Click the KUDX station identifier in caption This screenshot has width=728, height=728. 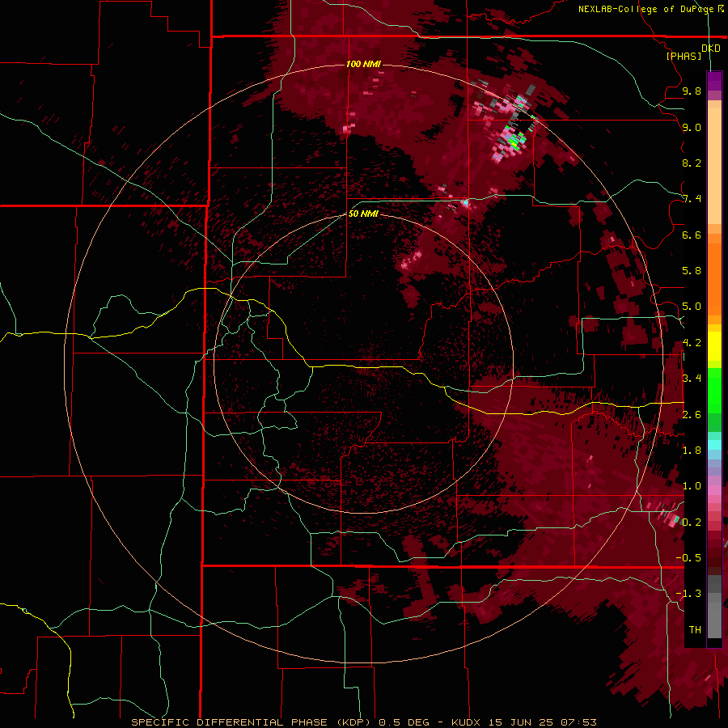(467, 722)
